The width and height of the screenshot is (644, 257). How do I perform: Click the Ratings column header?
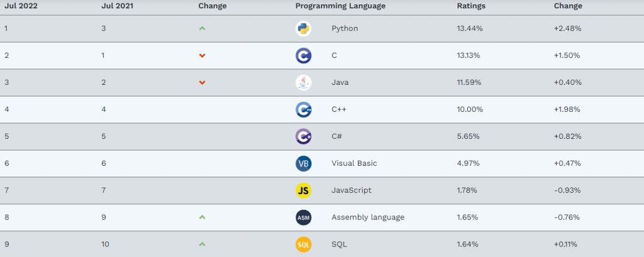[x=471, y=6]
